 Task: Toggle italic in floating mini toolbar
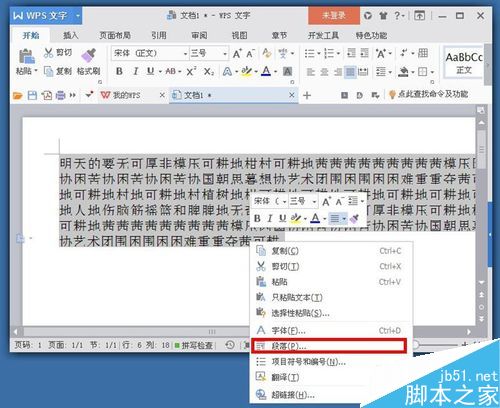click(270, 218)
